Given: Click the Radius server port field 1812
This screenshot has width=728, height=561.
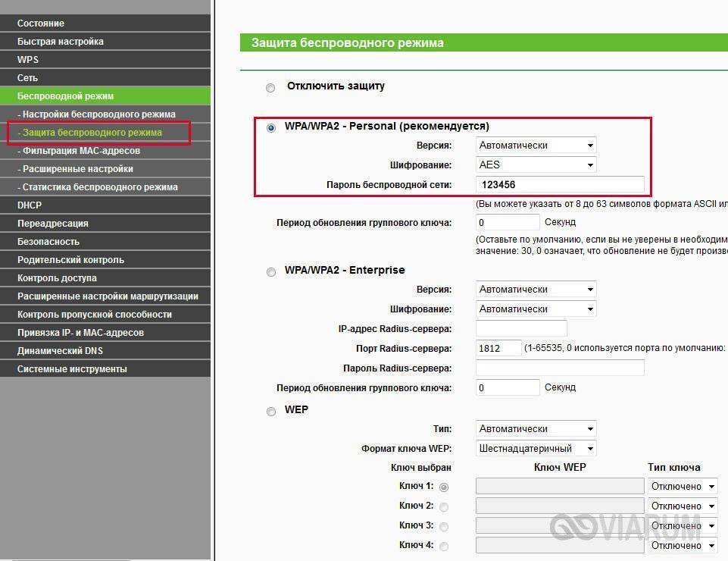Looking at the screenshot, I should 498,348.
